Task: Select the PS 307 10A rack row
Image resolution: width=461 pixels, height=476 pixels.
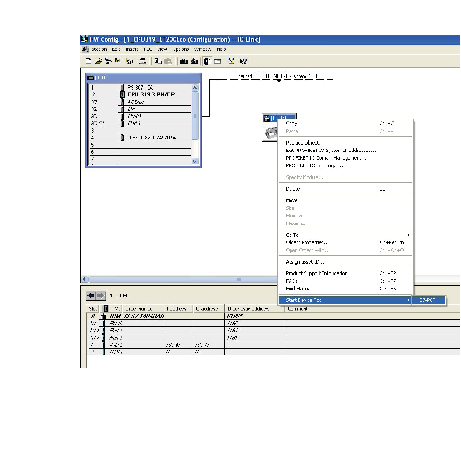Action: (x=140, y=87)
